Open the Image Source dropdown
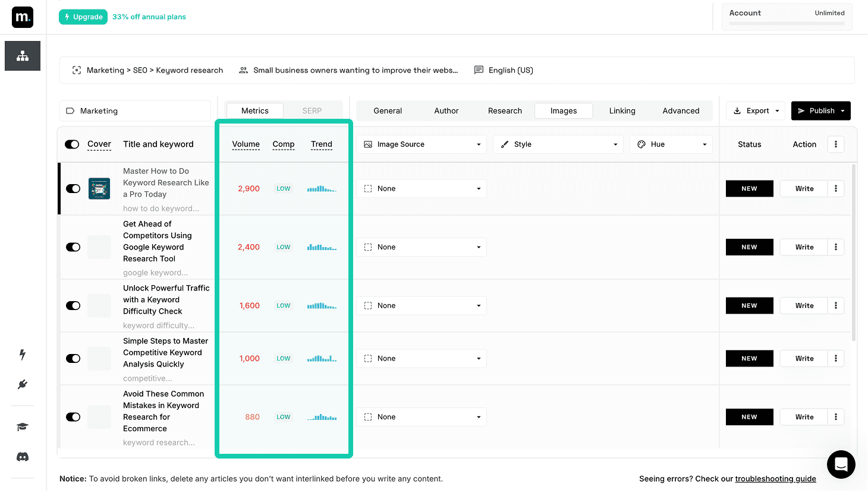Viewport: 868px width, 493px height. tap(421, 144)
